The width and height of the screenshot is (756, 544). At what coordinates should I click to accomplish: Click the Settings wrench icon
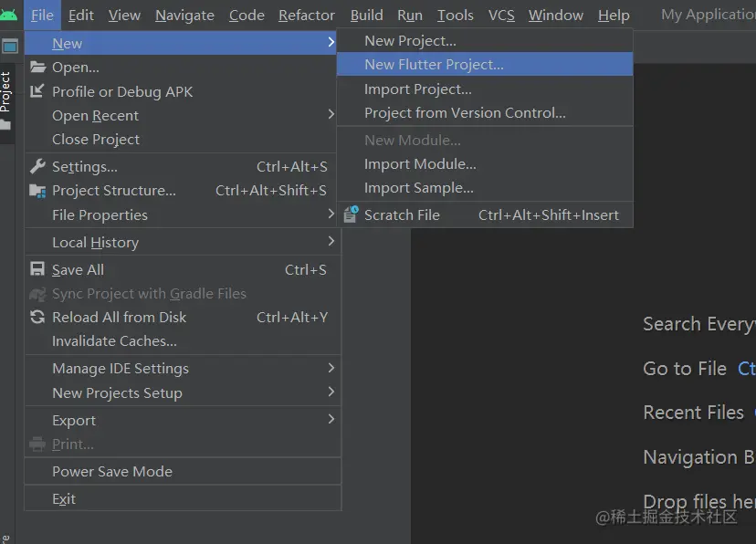37,166
